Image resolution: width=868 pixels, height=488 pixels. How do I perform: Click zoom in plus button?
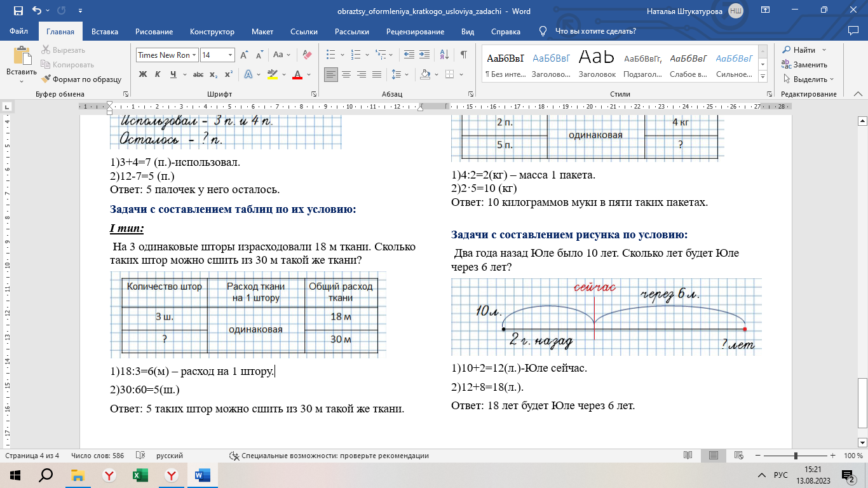[833, 456]
